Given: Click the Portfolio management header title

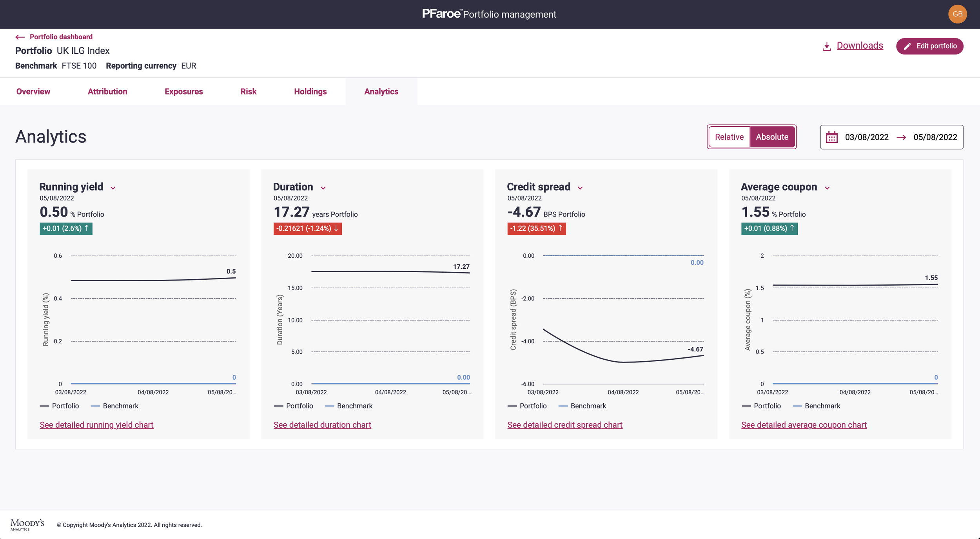Looking at the screenshot, I should pyautogui.click(x=510, y=15).
